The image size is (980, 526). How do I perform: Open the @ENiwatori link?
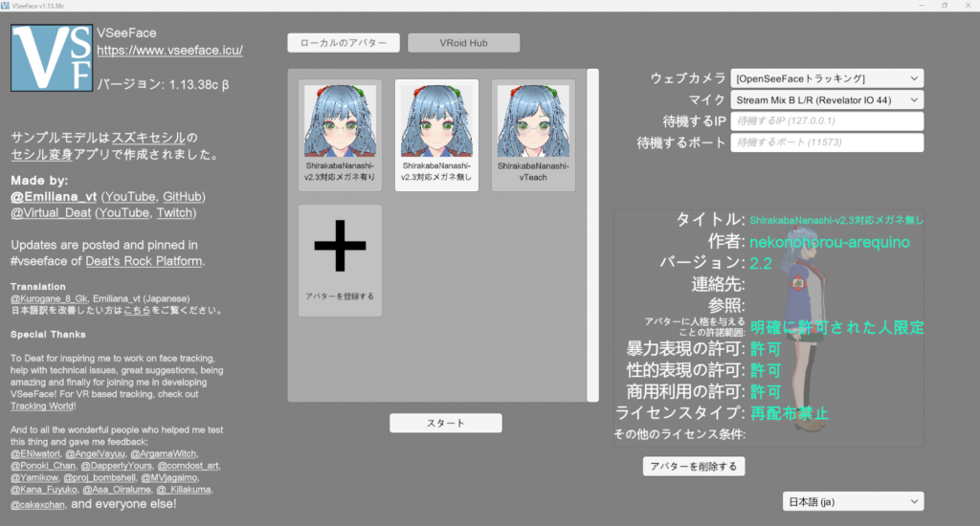(35, 454)
